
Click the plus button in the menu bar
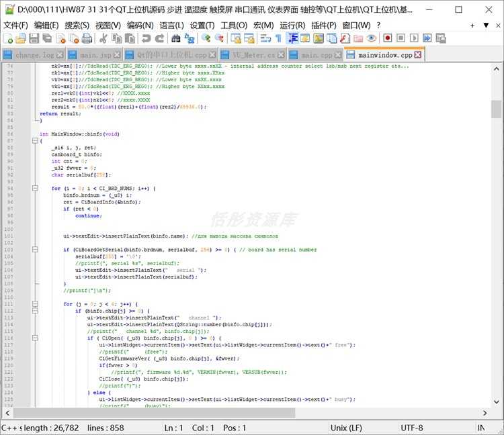click(x=472, y=26)
